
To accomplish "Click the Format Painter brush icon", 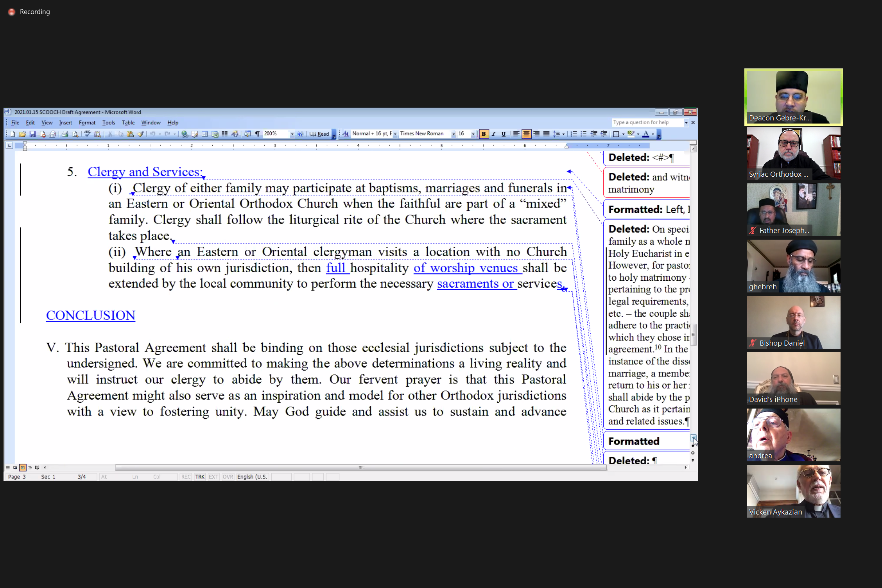I will pyautogui.click(x=140, y=134).
